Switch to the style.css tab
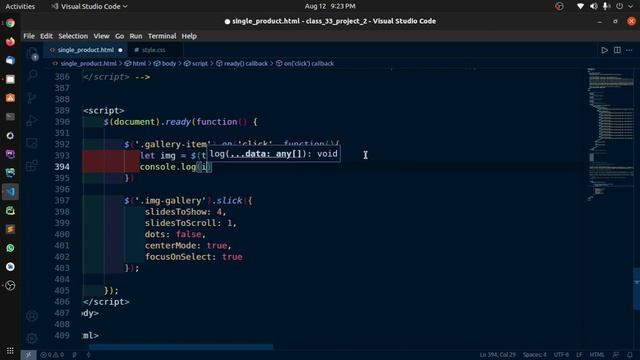640x360 pixels. click(153, 50)
